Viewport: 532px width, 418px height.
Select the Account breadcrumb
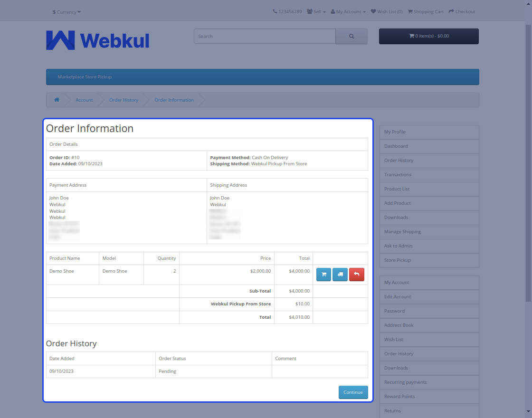pyautogui.click(x=84, y=100)
